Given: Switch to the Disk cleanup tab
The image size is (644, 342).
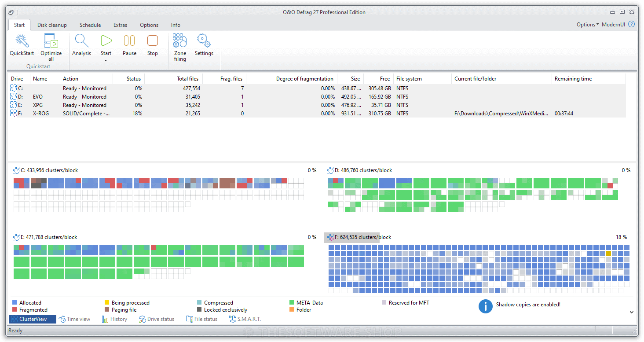Looking at the screenshot, I should point(52,25).
